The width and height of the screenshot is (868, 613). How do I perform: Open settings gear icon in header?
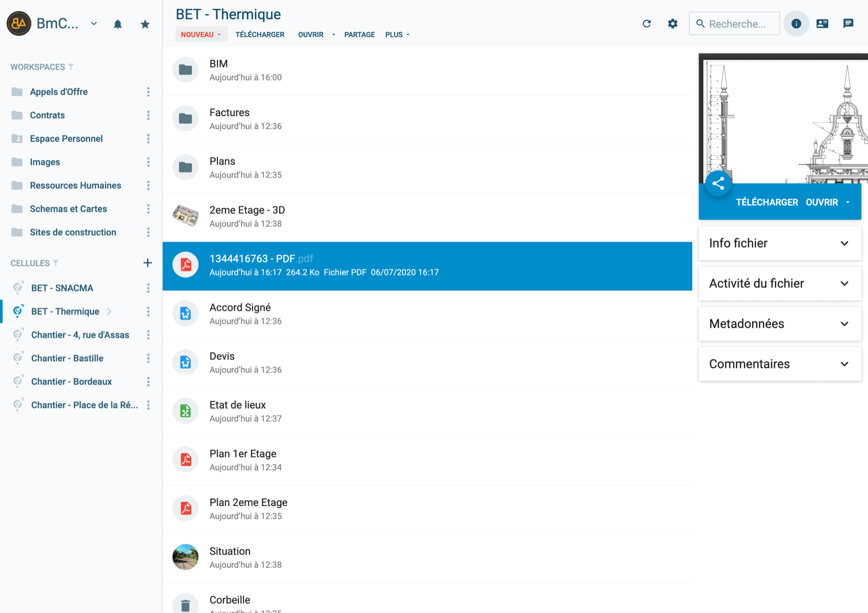click(673, 23)
